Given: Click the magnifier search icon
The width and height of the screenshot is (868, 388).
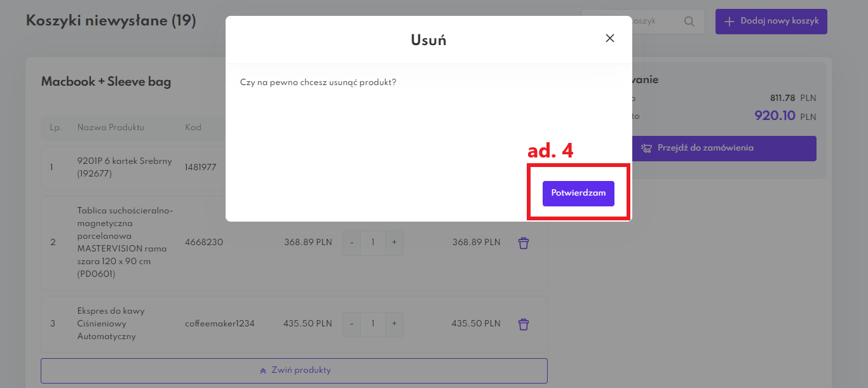Looking at the screenshot, I should click(x=689, y=22).
